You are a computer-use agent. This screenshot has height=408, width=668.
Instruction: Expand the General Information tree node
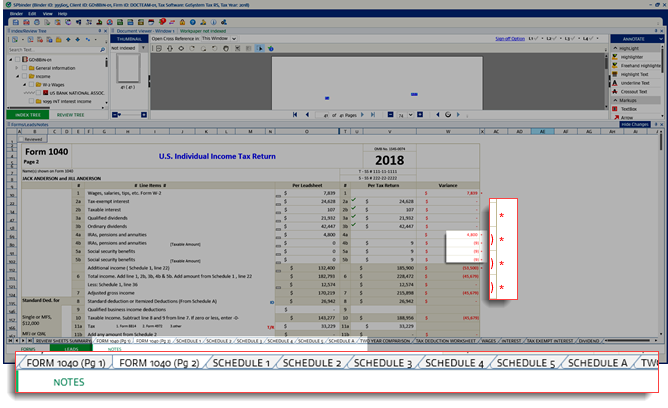pyautogui.click(x=17, y=68)
